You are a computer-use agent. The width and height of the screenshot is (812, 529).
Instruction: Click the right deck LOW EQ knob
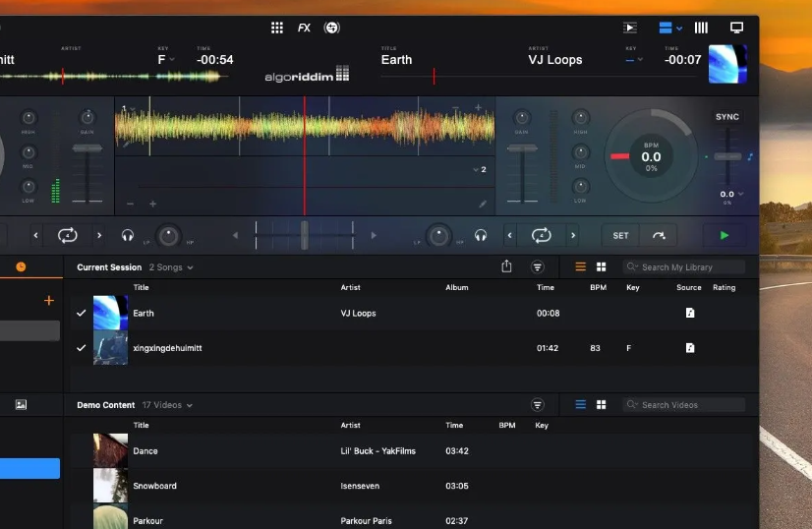[x=581, y=187]
